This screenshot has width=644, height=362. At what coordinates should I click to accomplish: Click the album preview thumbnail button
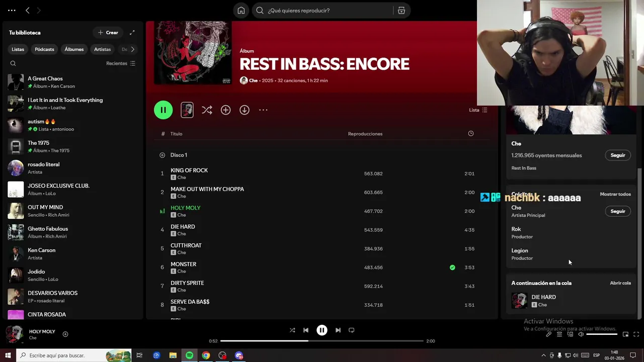point(187,110)
